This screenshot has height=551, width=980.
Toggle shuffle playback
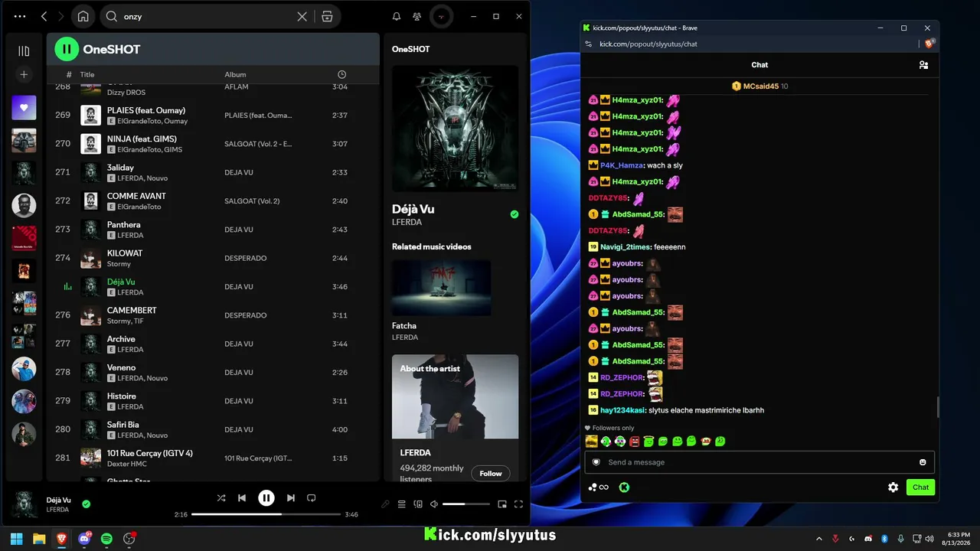pos(221,498)
